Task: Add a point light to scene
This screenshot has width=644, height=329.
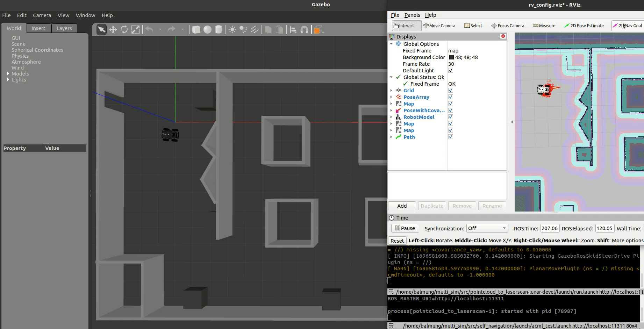Action: click(x=232, y=30)
